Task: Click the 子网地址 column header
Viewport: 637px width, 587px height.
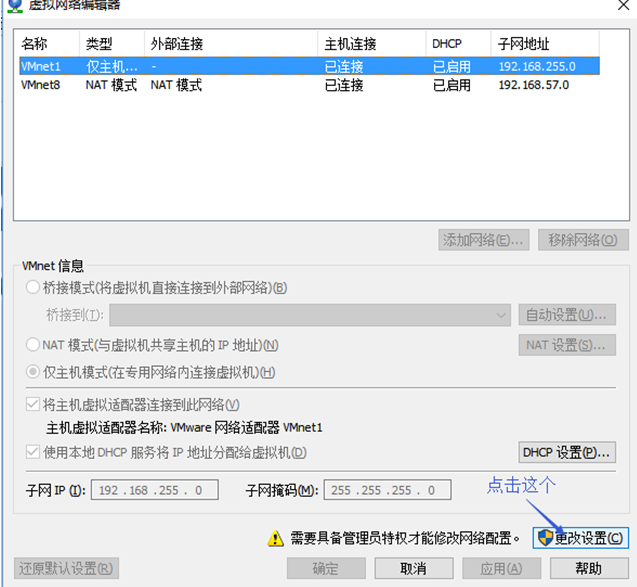Action: pyautogui.click(x=545, y=43)
